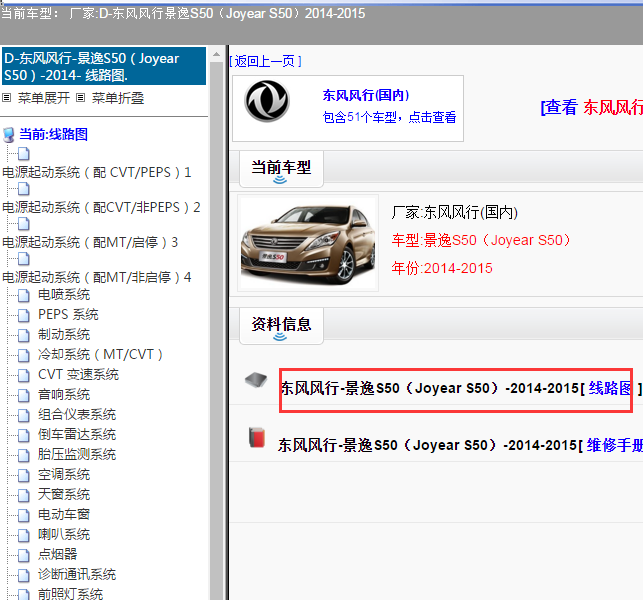Click the page icon beside 倒车雷达系统
The height and width of the screenshot is (600, 643).
(23, 435)
